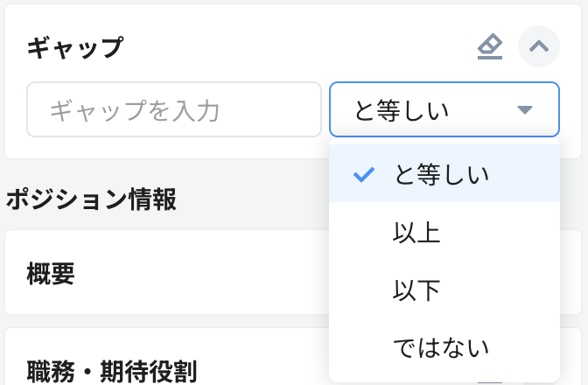The width and height of the screenshot is (588, 385).
Task: Select the ではない option
Action: (x=441, y=347)
